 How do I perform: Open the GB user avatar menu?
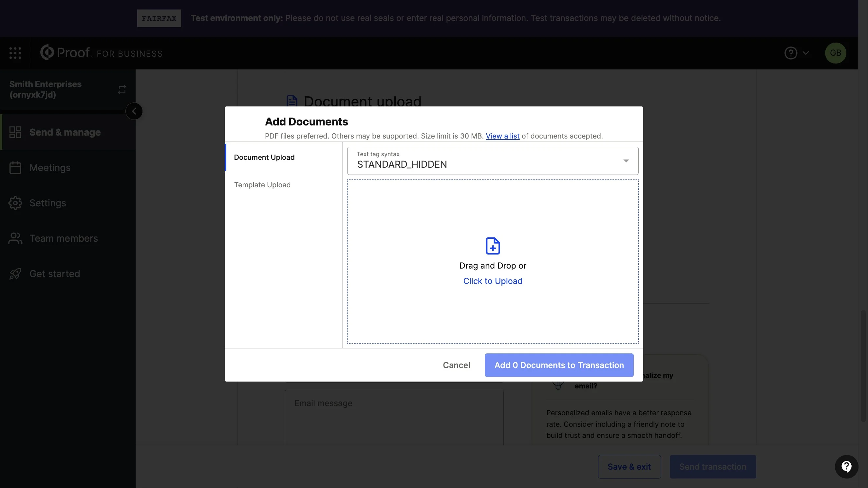[x=835, y=53]
